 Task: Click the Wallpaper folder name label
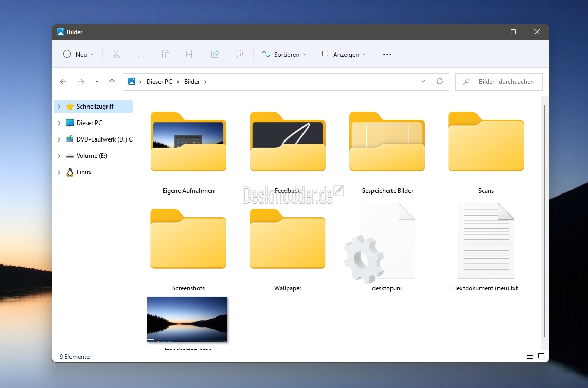[x=288, y=288]
